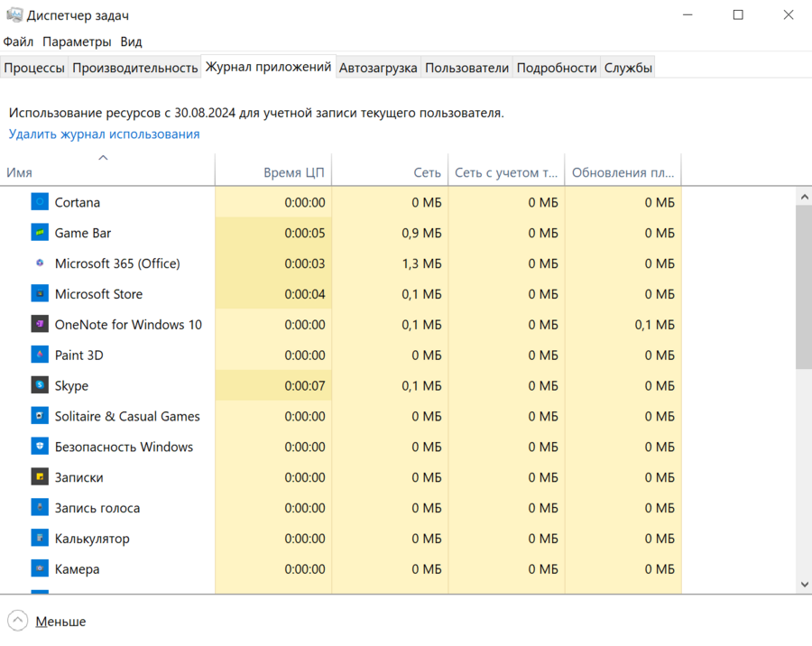Click the Task Manager title bar icon
Viewport: 812px width, 646px height.
tap(14, 15)
